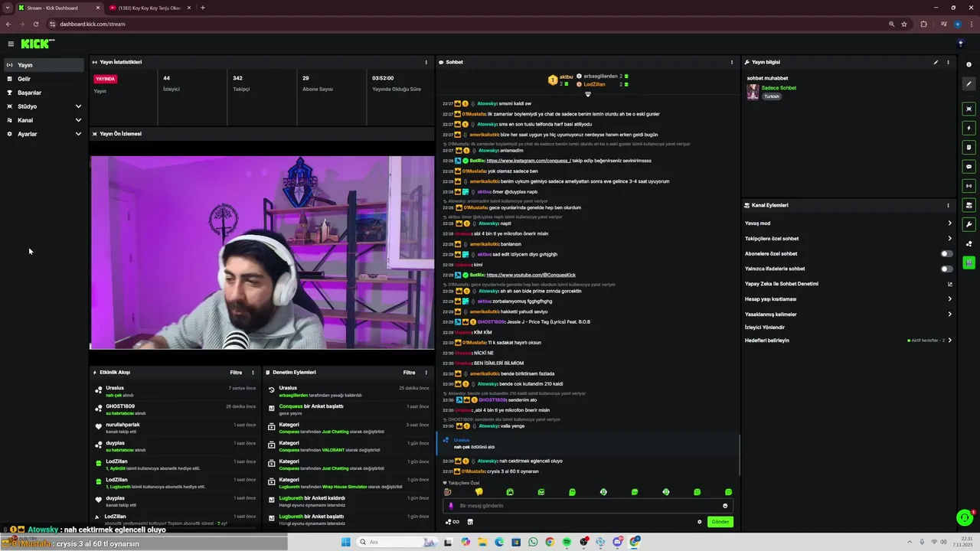Image resolution: width=980 pixels, height=551 pixels.
Task: Switch to the Koy Koy Koy browser tab
Action: (149, 8)
